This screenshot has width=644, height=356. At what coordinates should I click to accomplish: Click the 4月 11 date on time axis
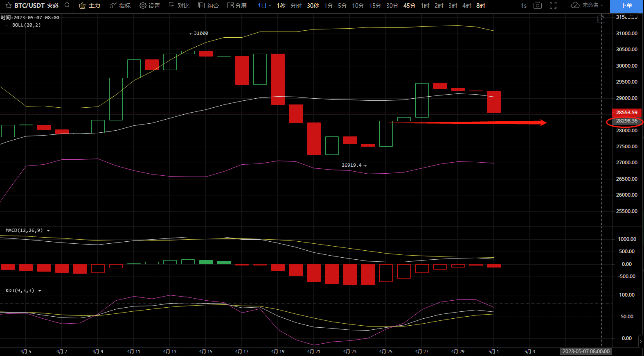click(134, 351)
